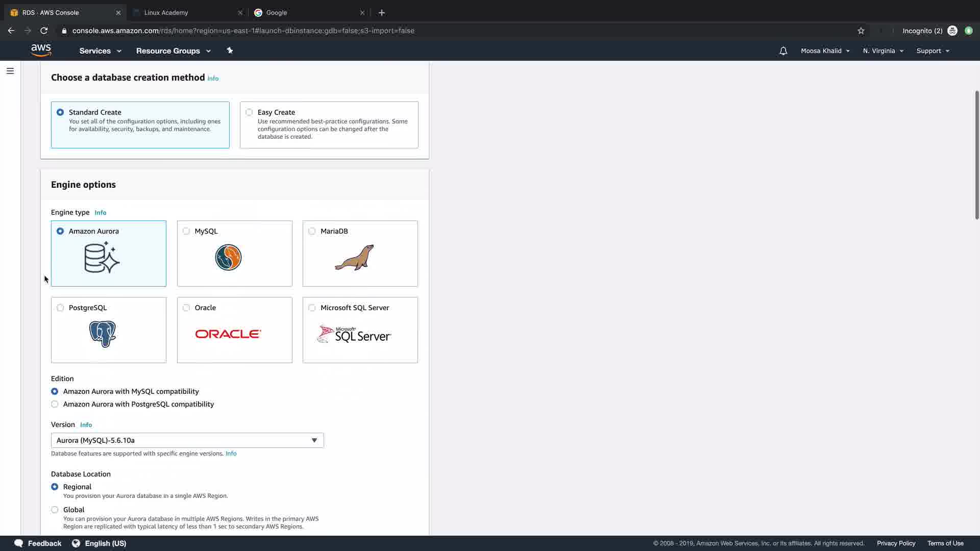Expand the Version dropdown Aurora (MySQL)-5.6.10a
This screenshot has width=980, height=551.
[187, 440]
